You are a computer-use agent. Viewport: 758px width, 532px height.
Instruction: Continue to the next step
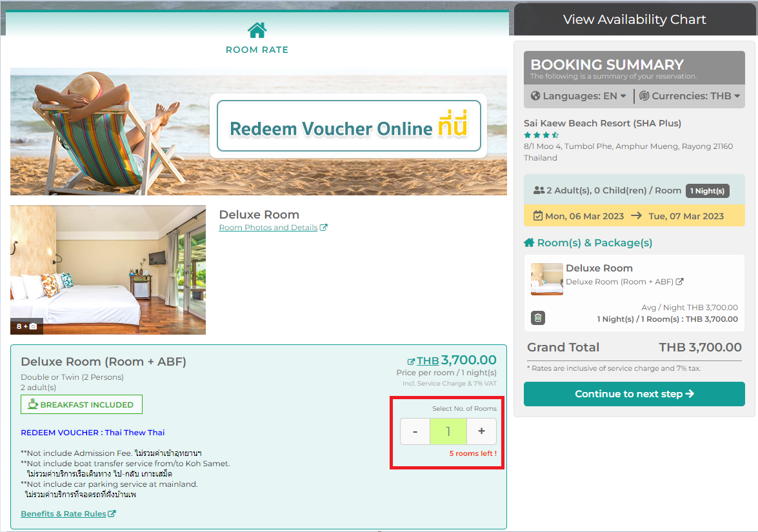coord(634,394)
